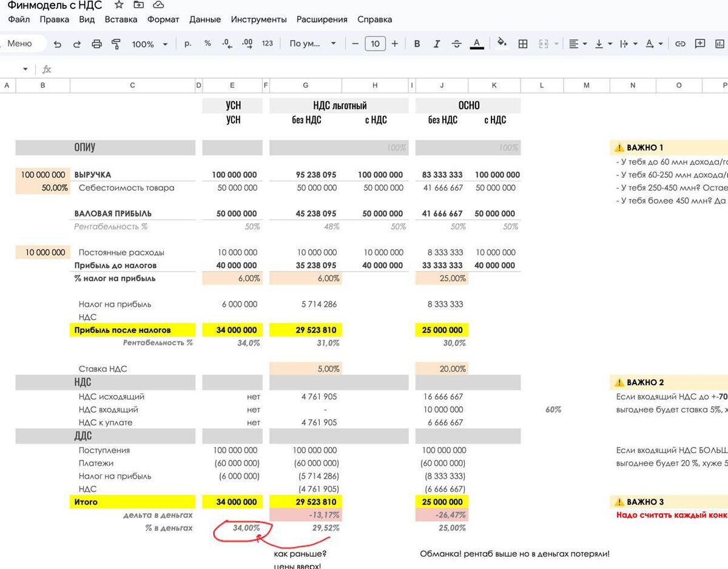Viewport: 728px width, 569px height.
Task: Select column G header
Action: click(x=305, y=86)
